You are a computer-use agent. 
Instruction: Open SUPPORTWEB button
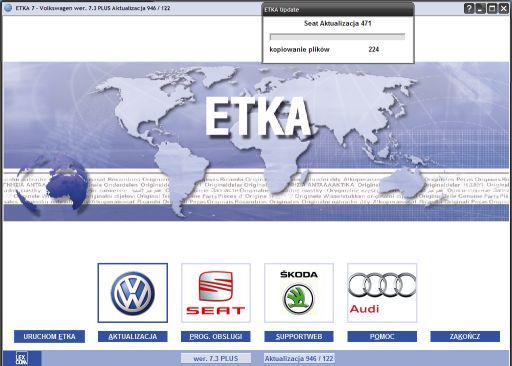coord(299,336)
